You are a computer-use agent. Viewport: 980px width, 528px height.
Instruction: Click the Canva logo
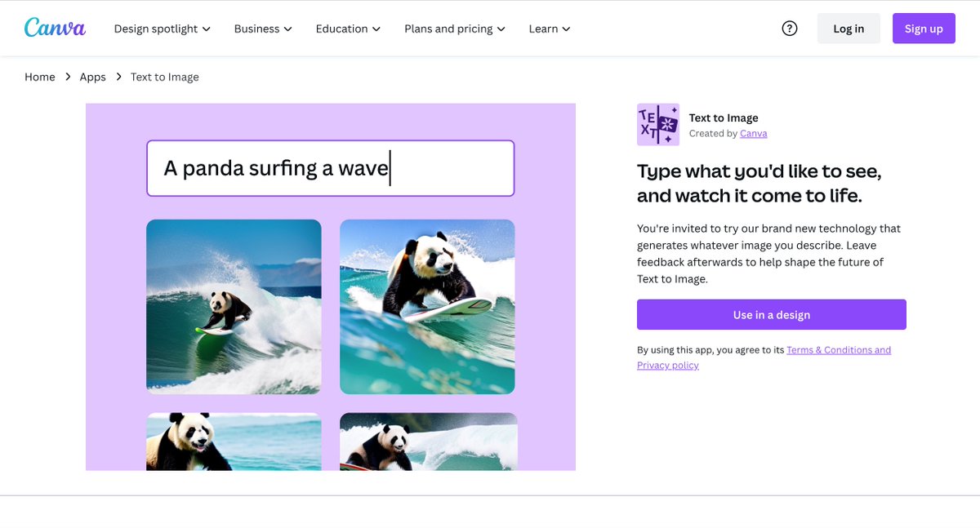pyautogui.click(x=55, y=28)
